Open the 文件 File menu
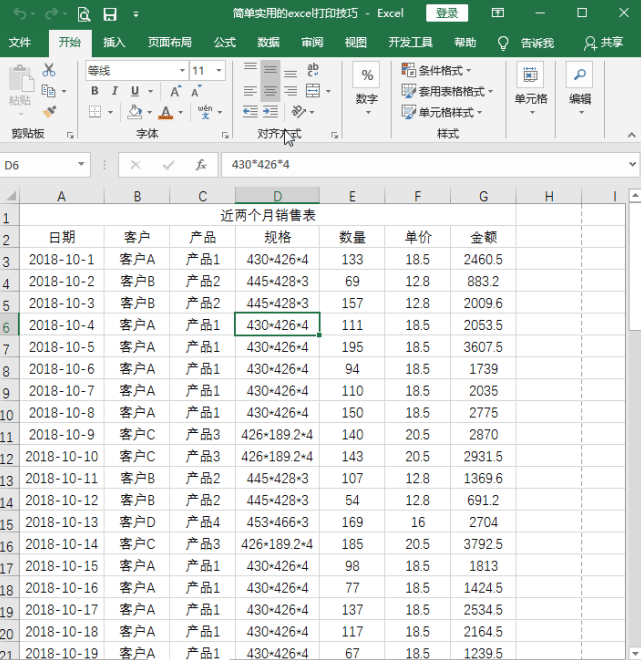The height and width of the screenshot is (660, 641). click(20, 43)
